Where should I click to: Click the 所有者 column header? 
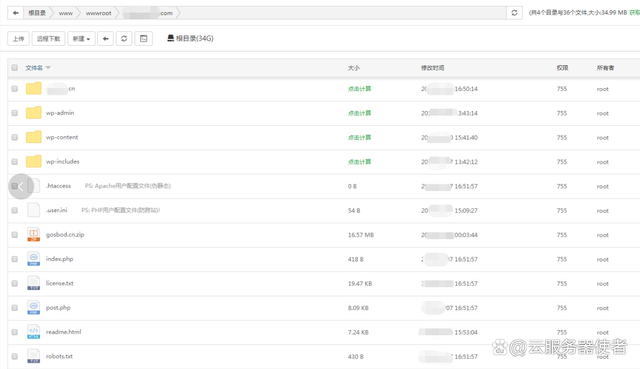[x=605, y=68]
